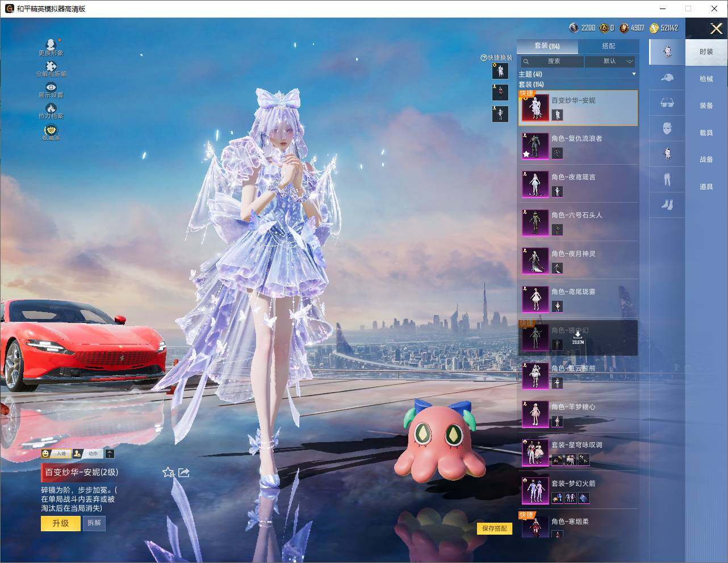Switch to 搭配 tab
This screenshot has height=563, width=728.
click(608, 46)
